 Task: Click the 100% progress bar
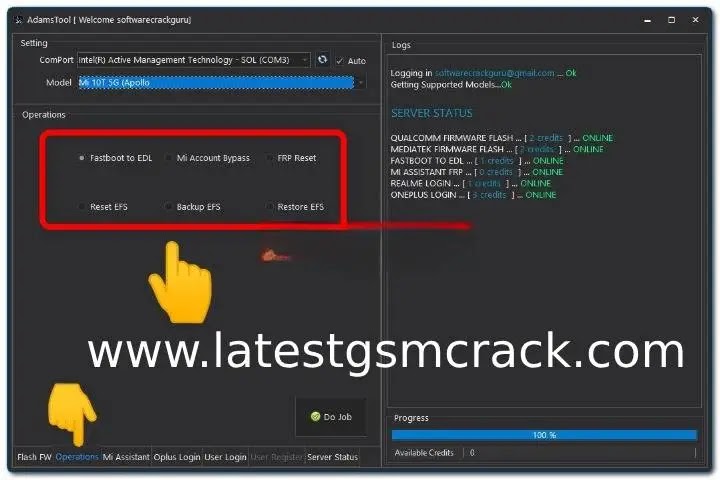(x=544, y=435)
